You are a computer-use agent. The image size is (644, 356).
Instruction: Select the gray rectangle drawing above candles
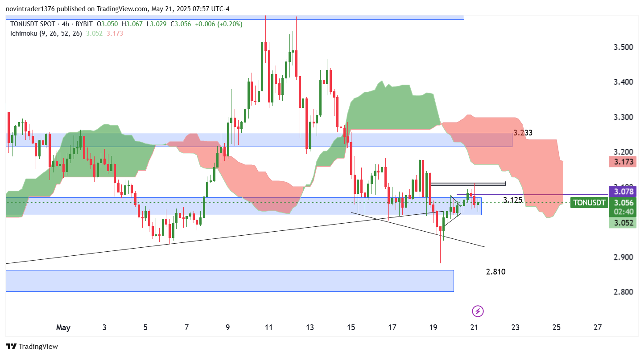pyautogui.click(x=468, y=183)
